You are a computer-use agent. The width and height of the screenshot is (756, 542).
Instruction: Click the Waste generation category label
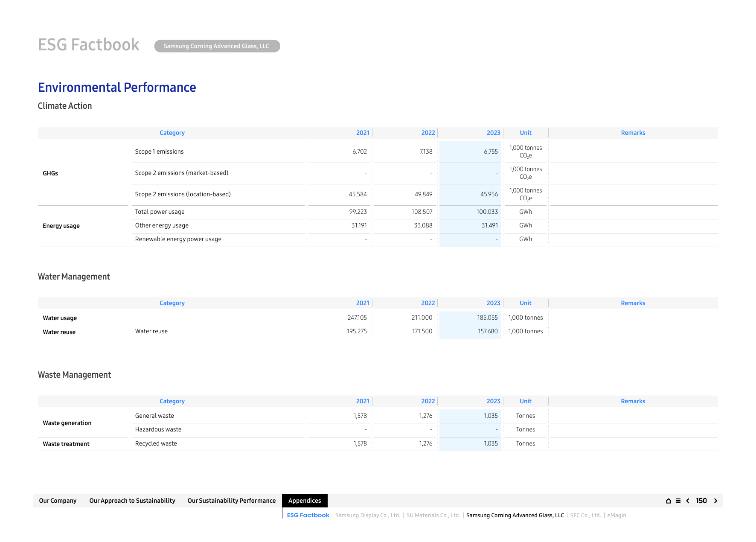pyautogui.click(x=67, y=423)
